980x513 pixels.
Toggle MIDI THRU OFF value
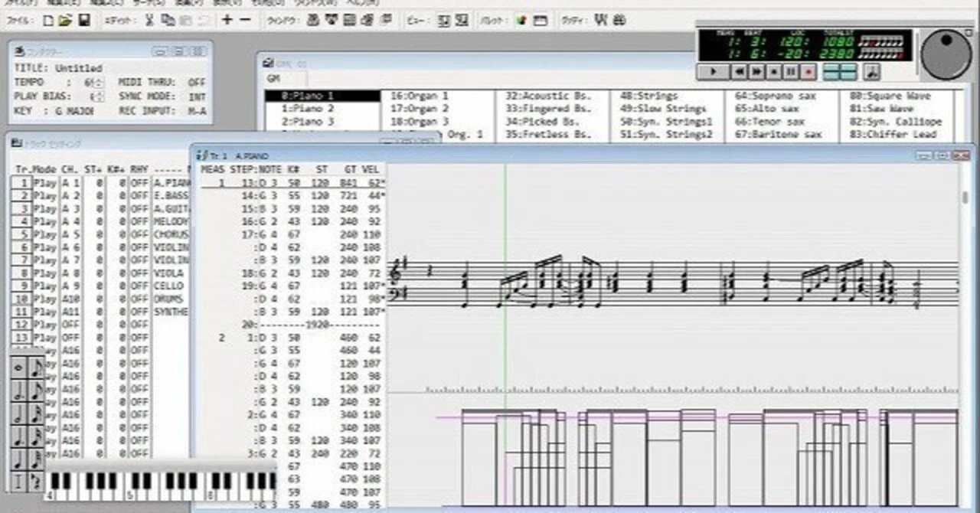(197, 82)
